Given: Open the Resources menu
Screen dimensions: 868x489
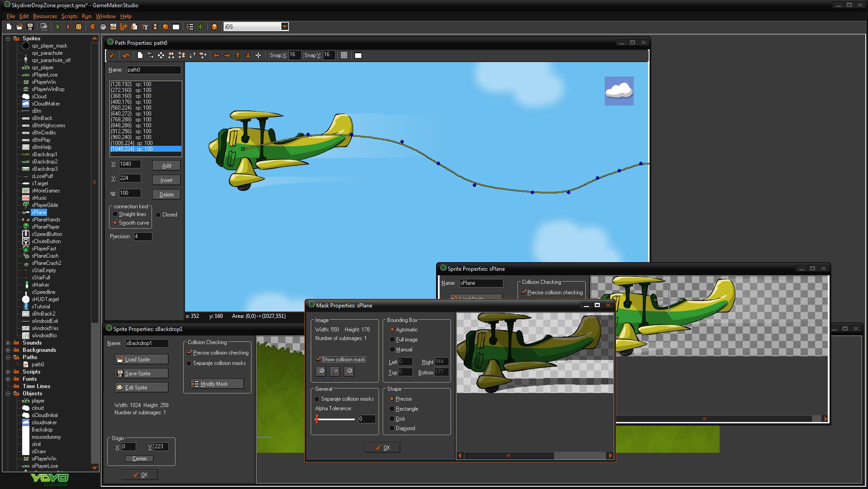Looking at the screenshot, I should coord(45,16).
